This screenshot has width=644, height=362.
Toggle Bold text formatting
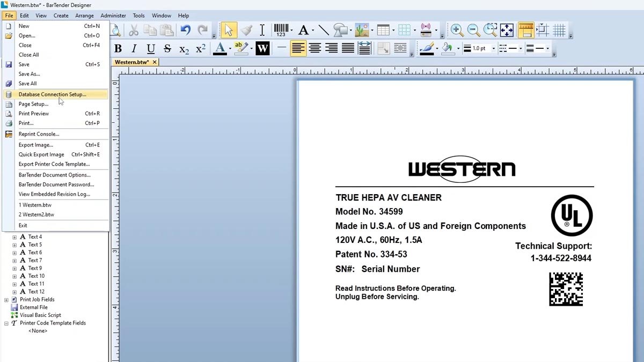point(118,49)
